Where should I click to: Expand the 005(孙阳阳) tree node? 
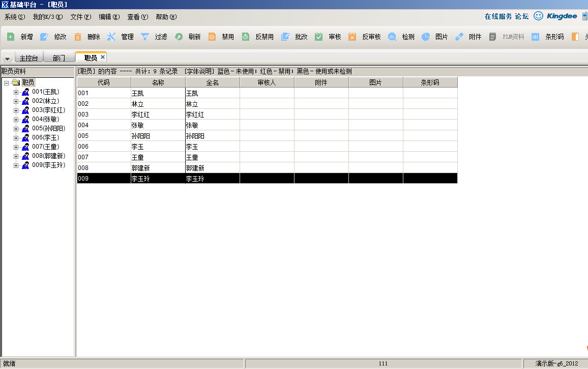(x=16, y=129)
